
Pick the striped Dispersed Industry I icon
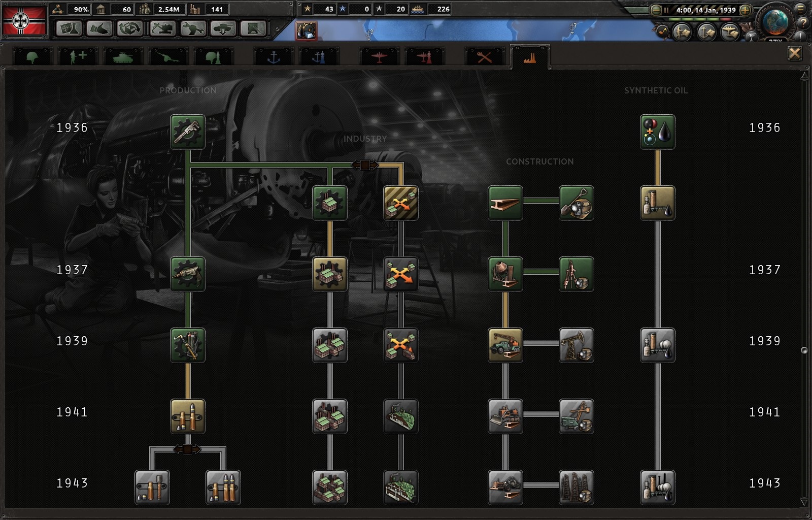(x=401, y=203)
